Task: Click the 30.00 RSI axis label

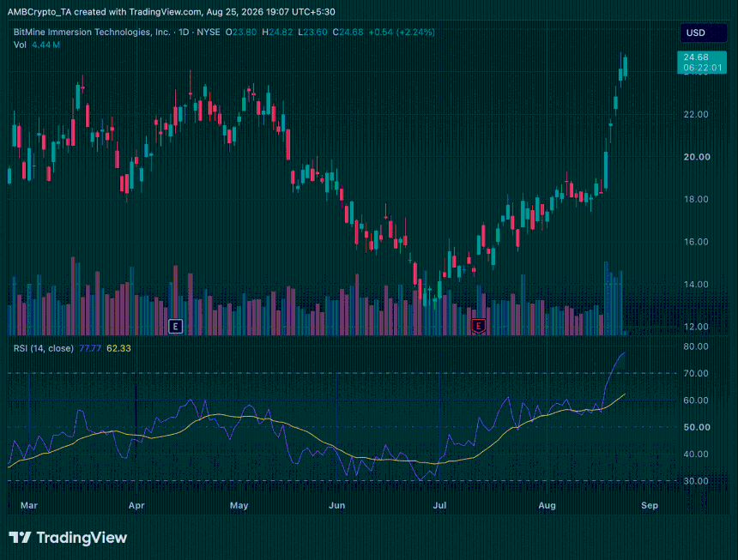Action: 696,480
